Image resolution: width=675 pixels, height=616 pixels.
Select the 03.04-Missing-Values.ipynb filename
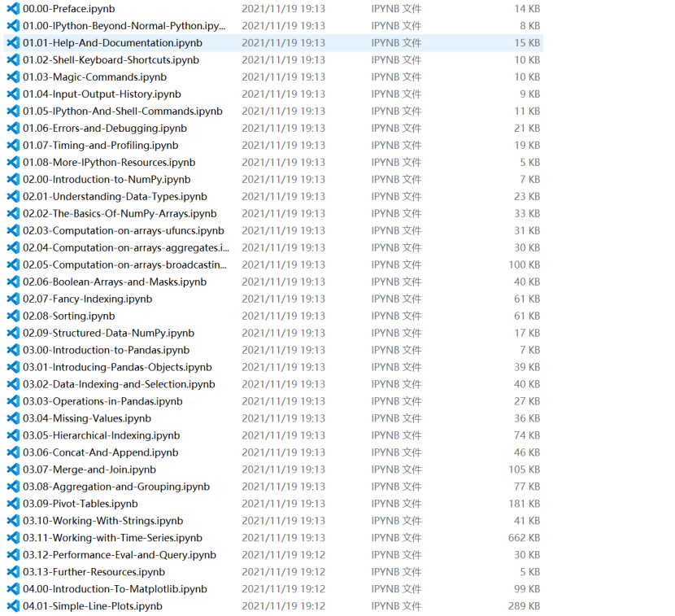(x=87, y=418)
